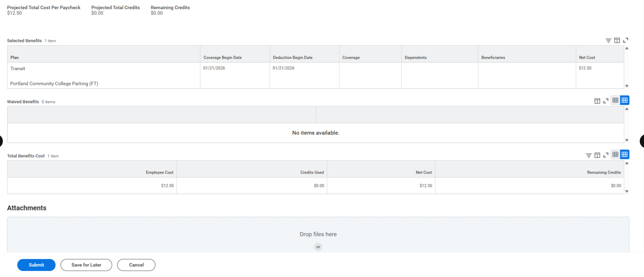The height and width of the screenshot is (277, 644).
Task: Click No items available message
Action: pos(316,133)
